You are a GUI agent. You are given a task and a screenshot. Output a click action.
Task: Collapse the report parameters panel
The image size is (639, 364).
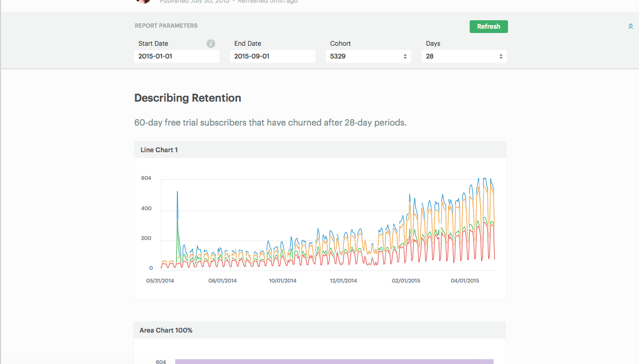[x=630, y=26]
